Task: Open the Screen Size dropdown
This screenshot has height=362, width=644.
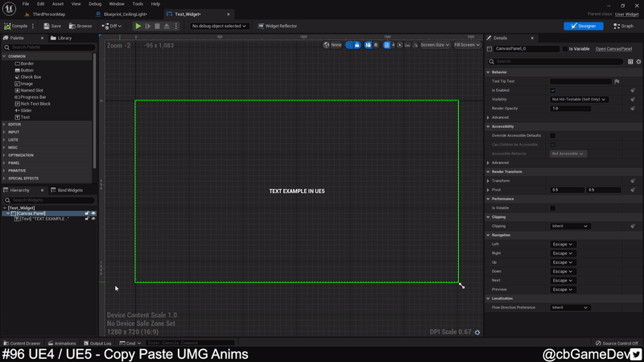Action: click(x=435, y=45)
